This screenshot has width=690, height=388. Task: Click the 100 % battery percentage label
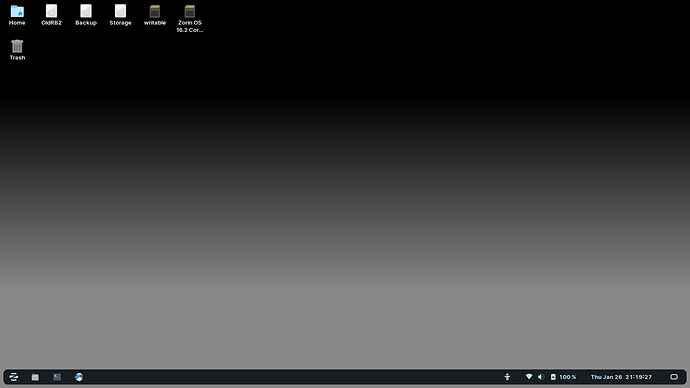[568, 377]
